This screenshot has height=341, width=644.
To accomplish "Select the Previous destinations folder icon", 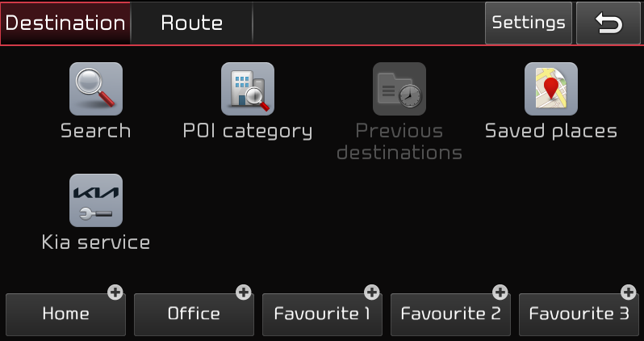I will point(399,89).
